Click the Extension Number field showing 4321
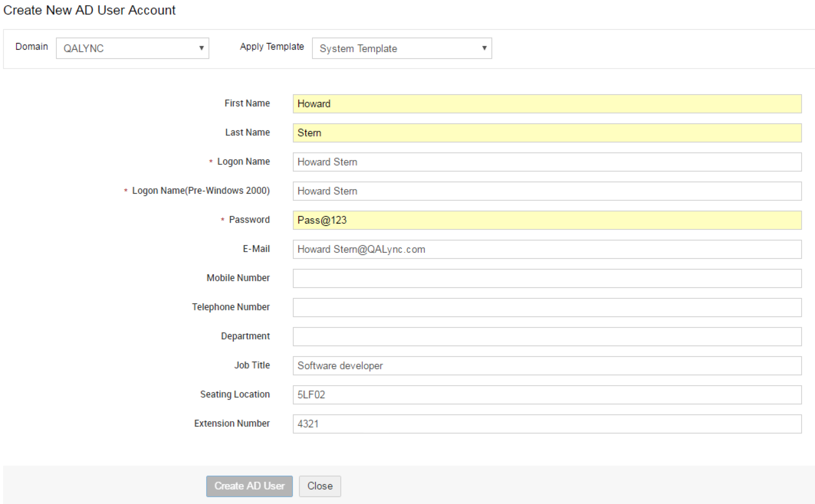 coord(547,424)
